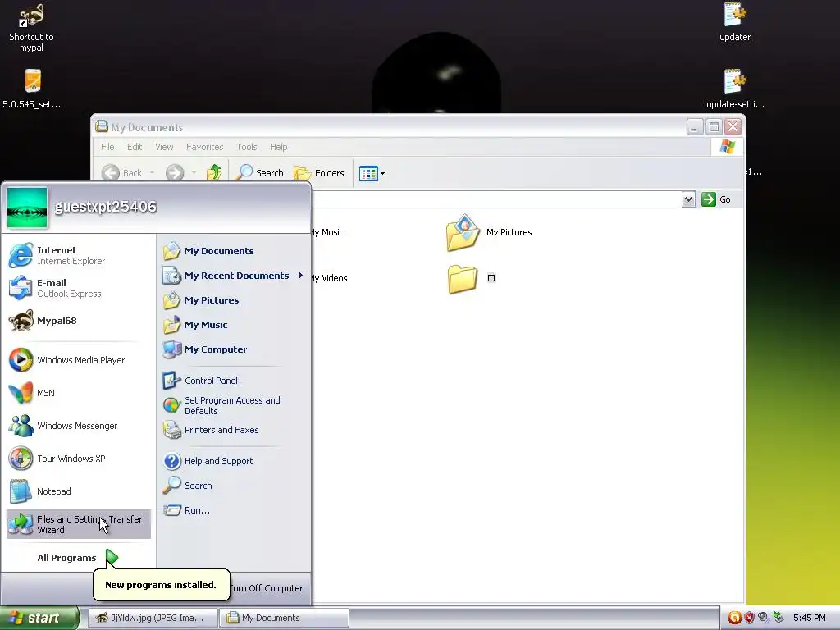This screenshot has height=630, width=840.
Task: Click the Go button
Action: coord(716,199)
